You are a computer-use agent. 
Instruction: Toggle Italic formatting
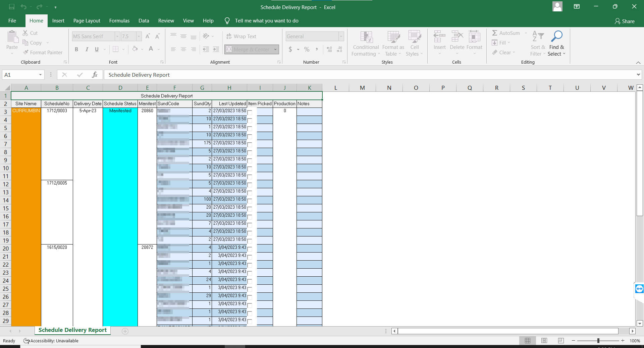coord(87,49)
